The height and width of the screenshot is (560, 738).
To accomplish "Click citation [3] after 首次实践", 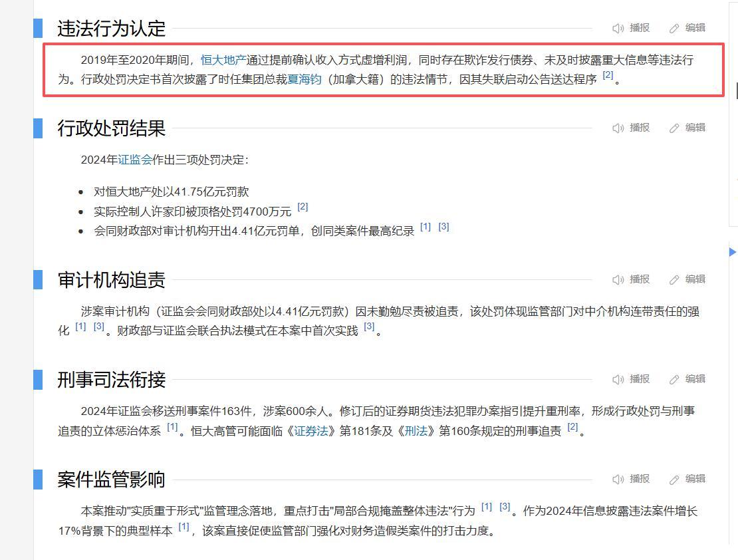I will click(x=369, y=327).
